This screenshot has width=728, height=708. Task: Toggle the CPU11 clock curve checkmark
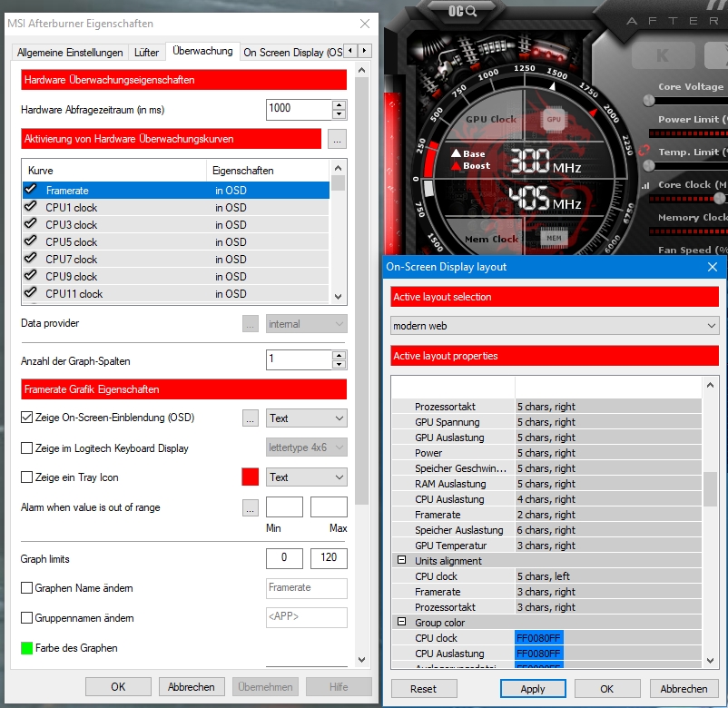click(31, 292)
